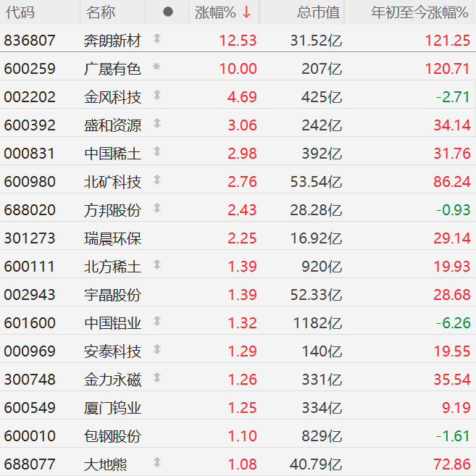Click the -6.26 year-to-date value
Image resolution: width=476 pixels, height=476 pixels.
[x=453, y=322]
